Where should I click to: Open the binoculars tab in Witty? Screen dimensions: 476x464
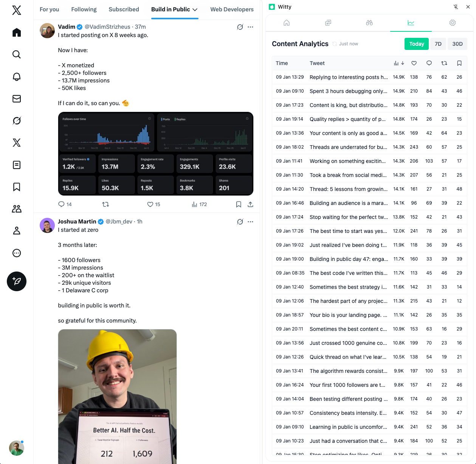[369, 23]
